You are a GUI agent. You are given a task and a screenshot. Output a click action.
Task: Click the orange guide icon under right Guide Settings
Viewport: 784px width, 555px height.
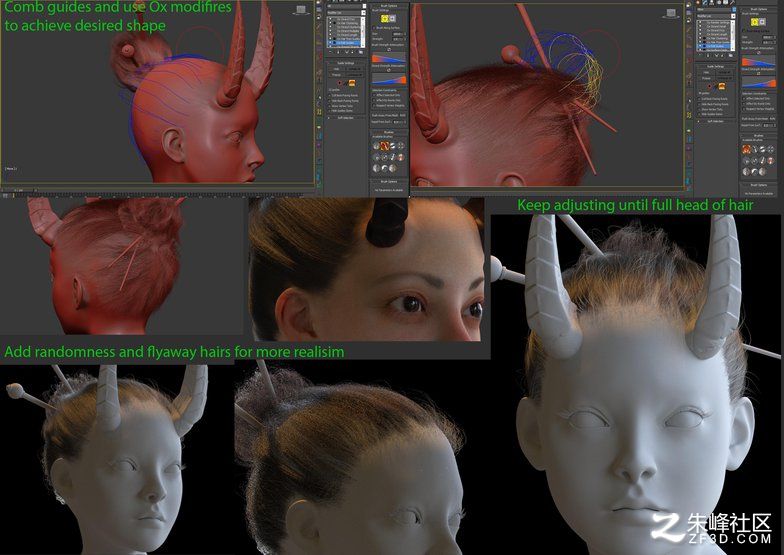[722, 86]
